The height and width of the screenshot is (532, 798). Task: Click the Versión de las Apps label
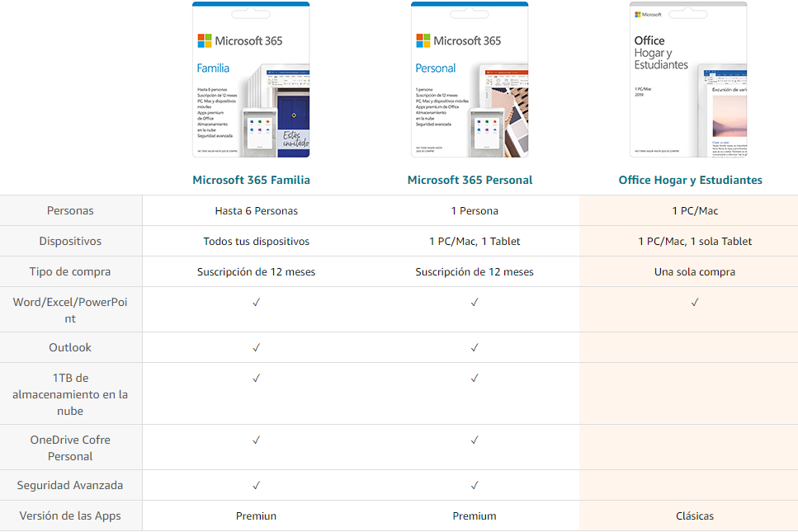tap(70, 516)
